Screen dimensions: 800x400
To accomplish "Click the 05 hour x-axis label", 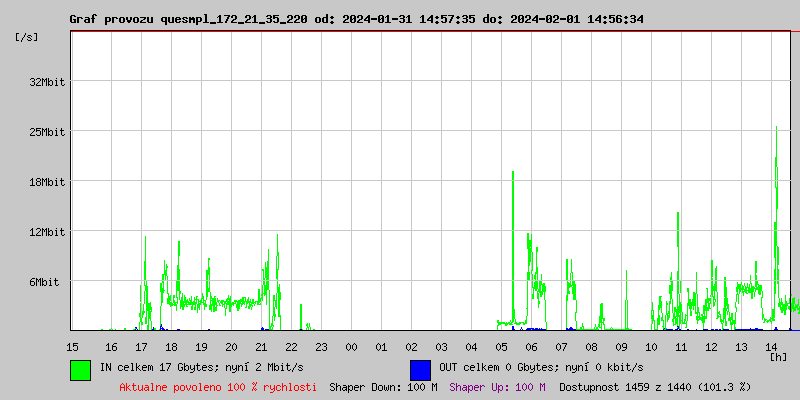I will pos(501,347).
